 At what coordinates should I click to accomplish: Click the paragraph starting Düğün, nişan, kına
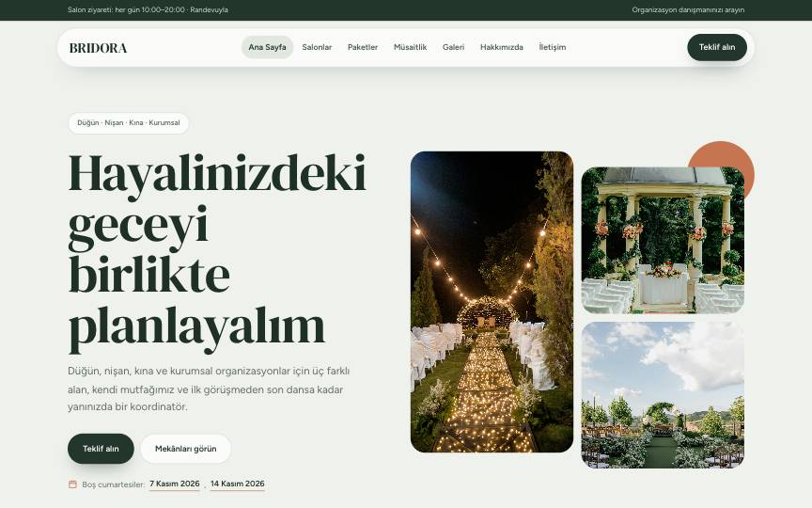tap(209, 389)
